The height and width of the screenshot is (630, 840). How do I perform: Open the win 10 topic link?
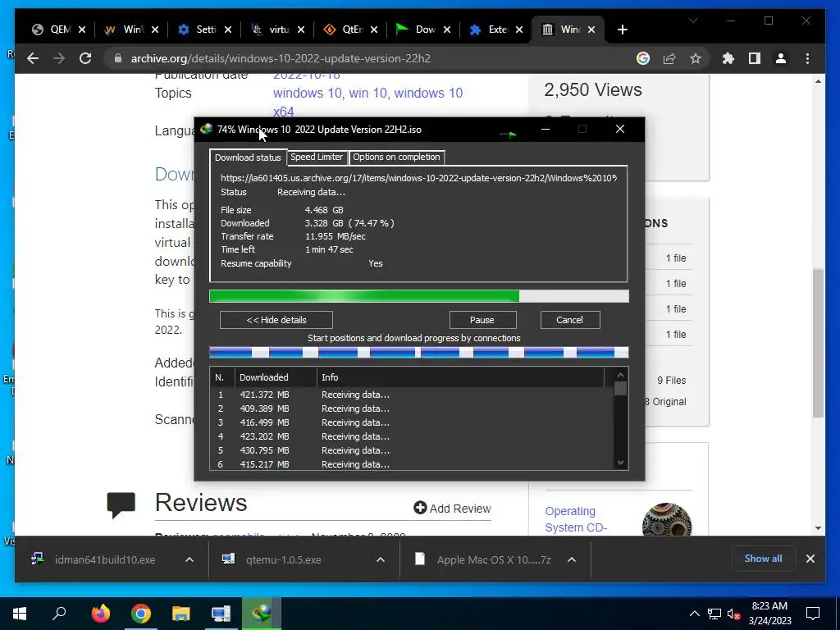tap(367, 94)
